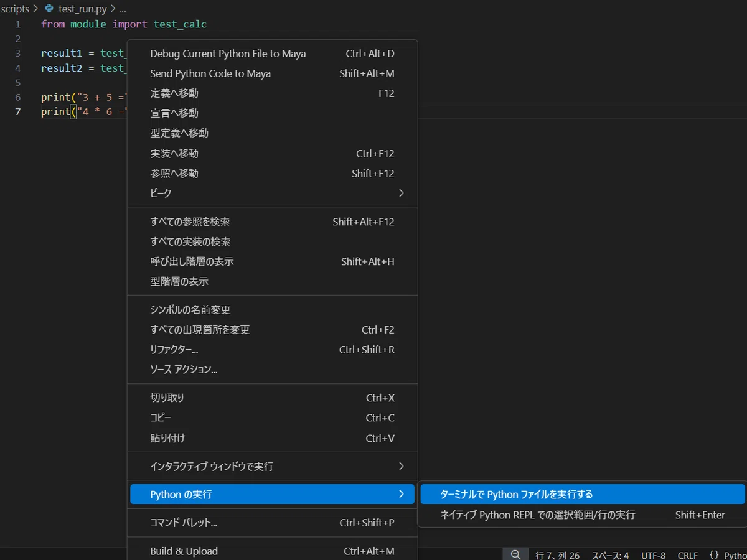This screenshot has width=747, height=560.
Task: Click すべての出現箇所を変更
Action: pos(272,330)
